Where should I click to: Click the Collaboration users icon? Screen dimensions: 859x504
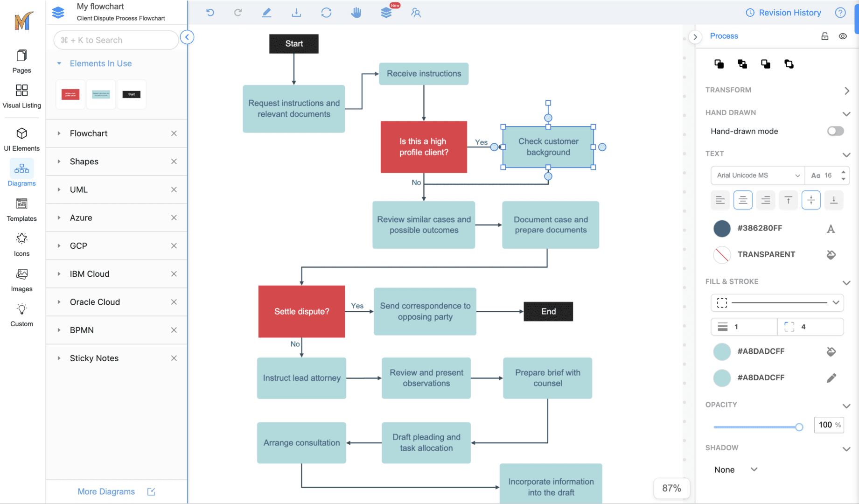[416, 13]
